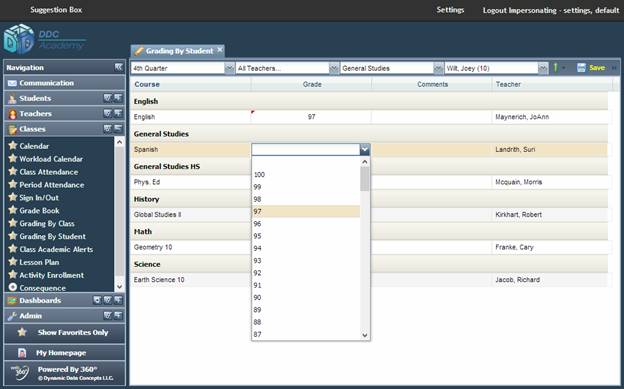Open the Suggestion Box link
Image resolution: width=624 pixels, height=389 pixels.
coord(56,10)
